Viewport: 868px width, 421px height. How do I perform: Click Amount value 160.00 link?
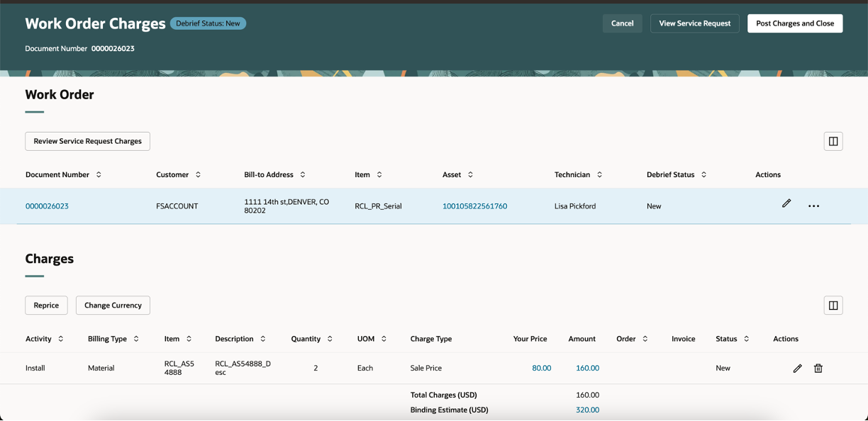click(x=587, y=369)
